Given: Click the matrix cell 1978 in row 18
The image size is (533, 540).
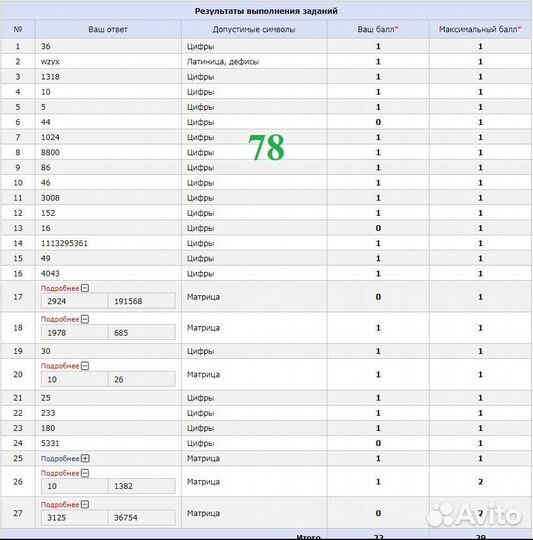Looking at the screenshot, I should tap(74, 333).
